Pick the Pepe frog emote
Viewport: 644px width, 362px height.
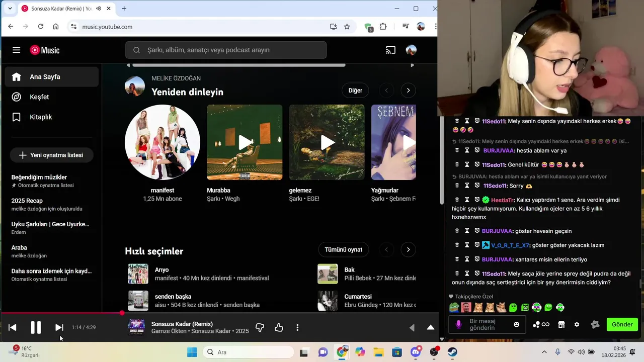click(454, 307)
